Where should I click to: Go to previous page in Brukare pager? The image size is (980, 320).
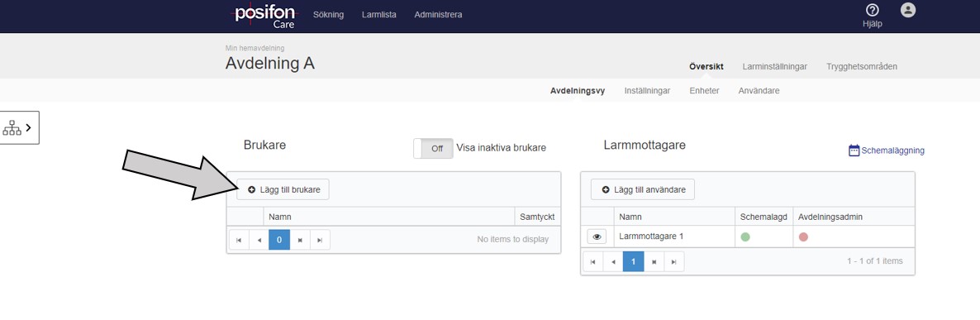click(259, 239)
